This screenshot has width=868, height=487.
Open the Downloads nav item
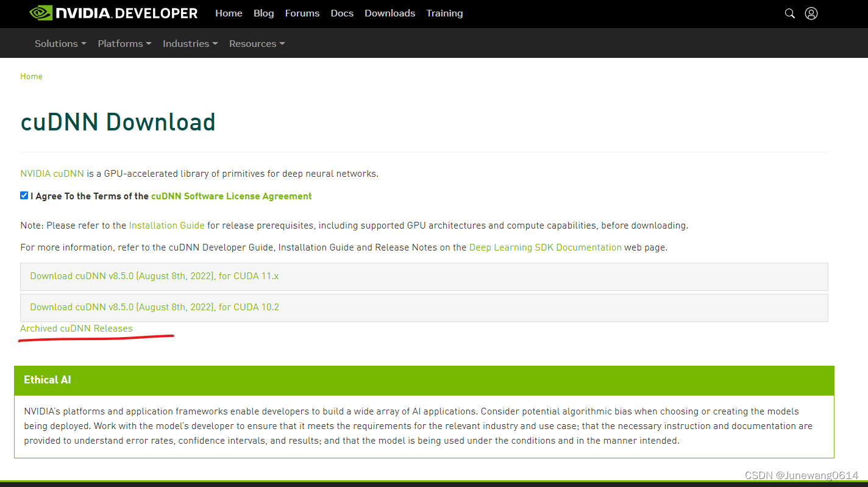pyautogui.click(x=390, y=13)
